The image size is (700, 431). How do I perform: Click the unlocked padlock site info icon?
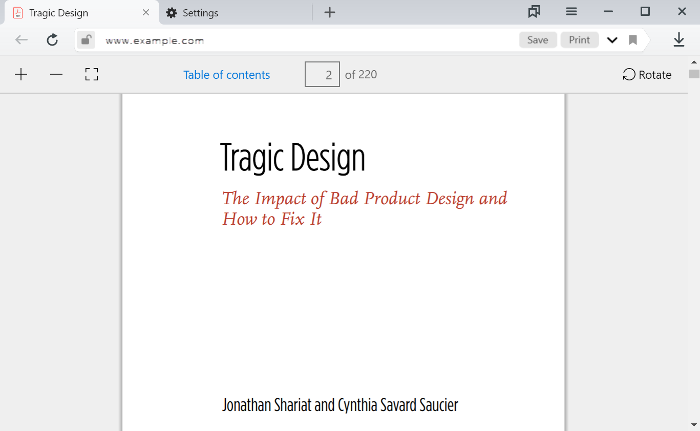tap(86, 40)
